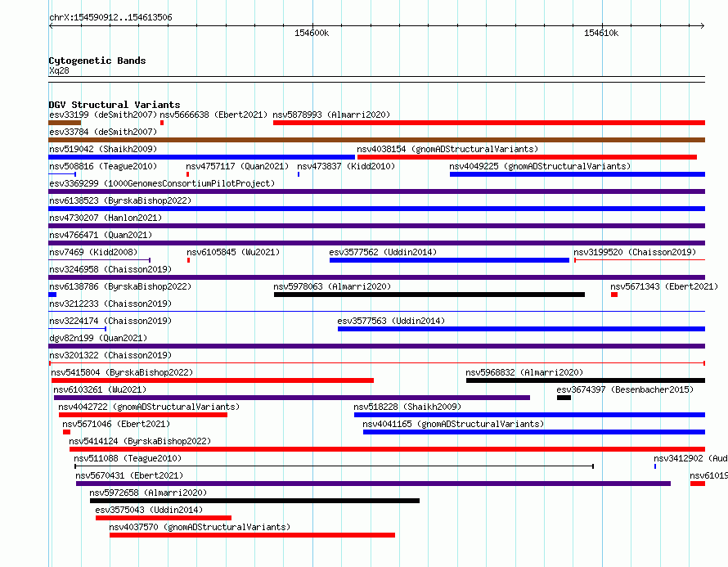728x567 pixels.
Task: Select the nsv3412902 small blue marker
Action: tap(655, 466)
